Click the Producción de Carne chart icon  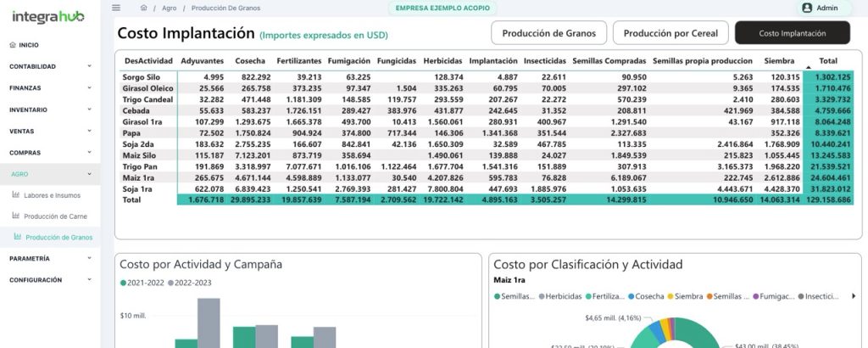point(16,216)
